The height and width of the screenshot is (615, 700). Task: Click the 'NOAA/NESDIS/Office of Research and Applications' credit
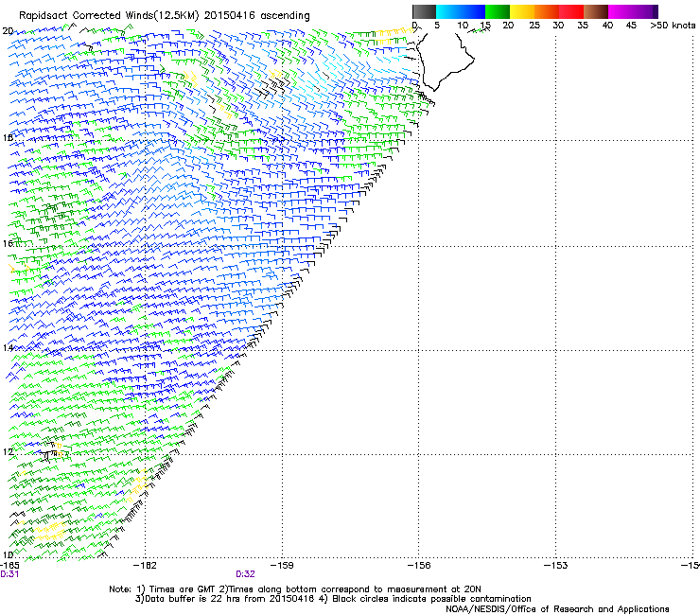[557, 608]
